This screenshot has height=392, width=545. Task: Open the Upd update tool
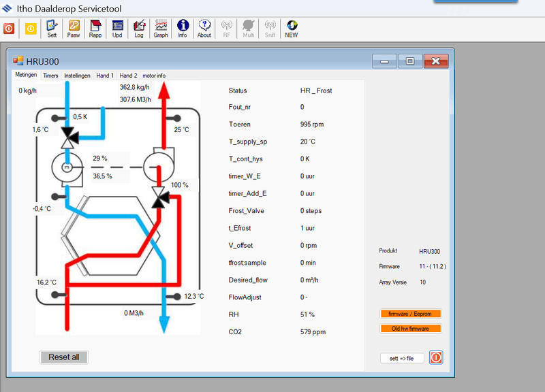tap(117, 29)
